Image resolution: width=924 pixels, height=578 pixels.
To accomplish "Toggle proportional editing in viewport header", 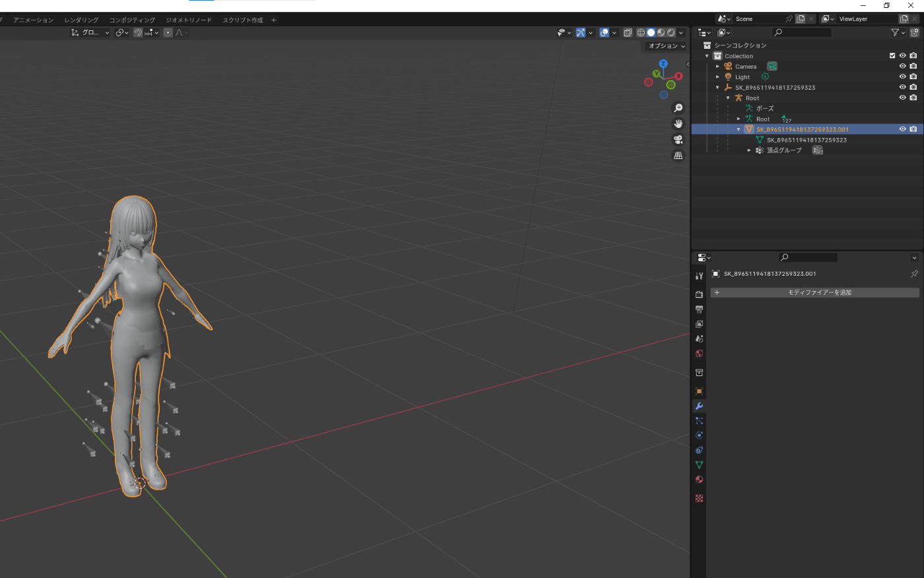I will [168, 32].
